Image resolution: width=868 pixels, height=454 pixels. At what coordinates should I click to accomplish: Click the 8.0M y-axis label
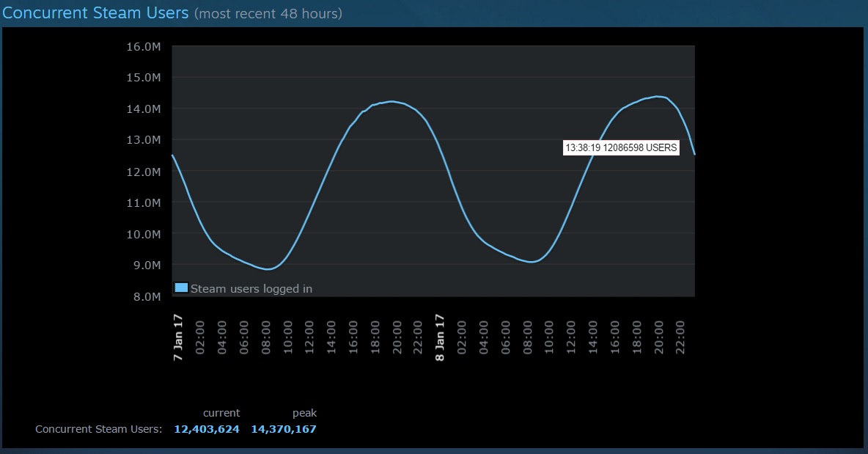pos(146,297)
